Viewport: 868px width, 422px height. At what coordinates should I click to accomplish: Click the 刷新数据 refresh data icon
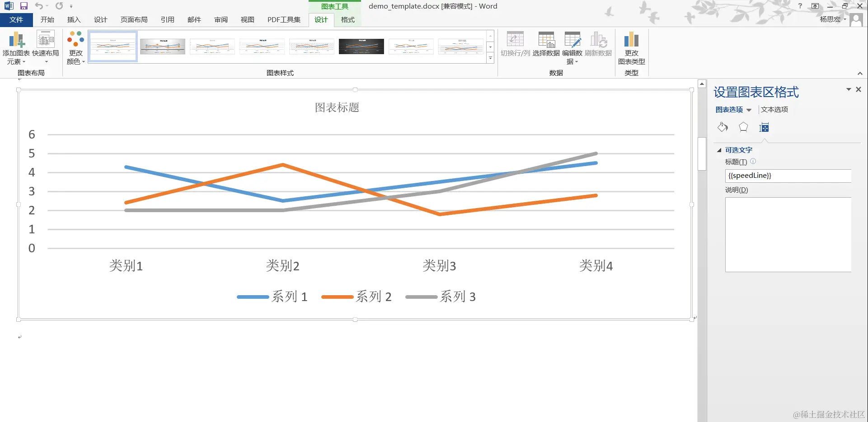tap(598, 40)
